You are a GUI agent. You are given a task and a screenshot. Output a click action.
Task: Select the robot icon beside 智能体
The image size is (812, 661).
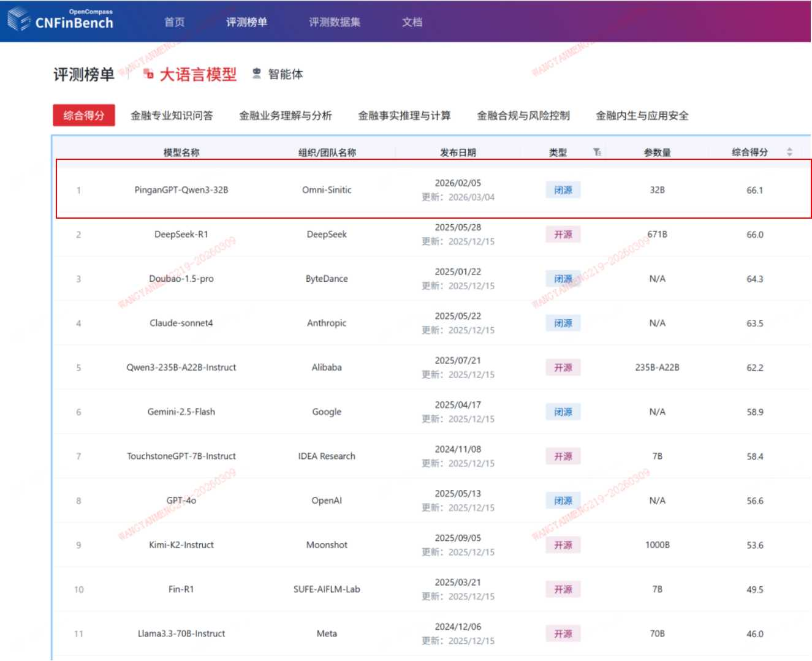tap(255, 74)
